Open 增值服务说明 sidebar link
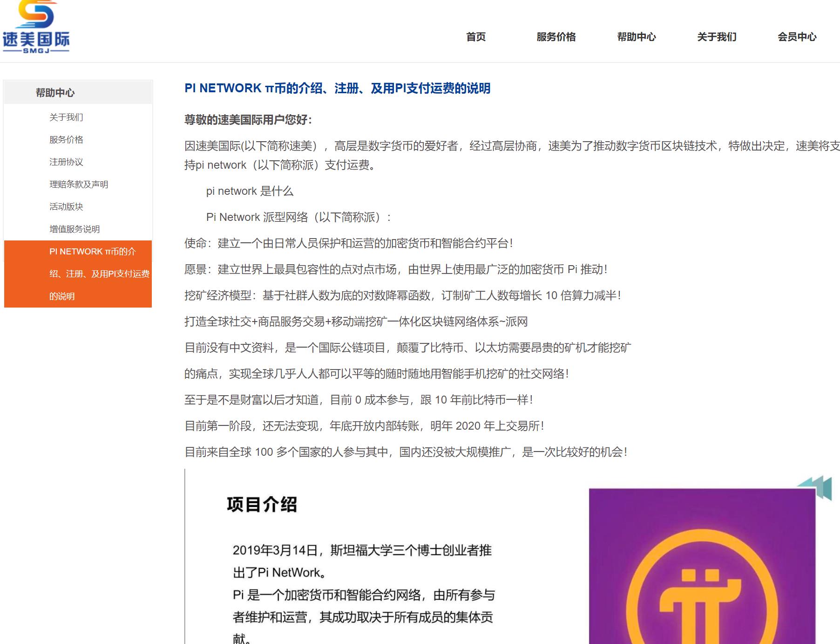Image resolution: width=840 pixels, height=644 pixels. pyautogui.click(x=75, y=229)
